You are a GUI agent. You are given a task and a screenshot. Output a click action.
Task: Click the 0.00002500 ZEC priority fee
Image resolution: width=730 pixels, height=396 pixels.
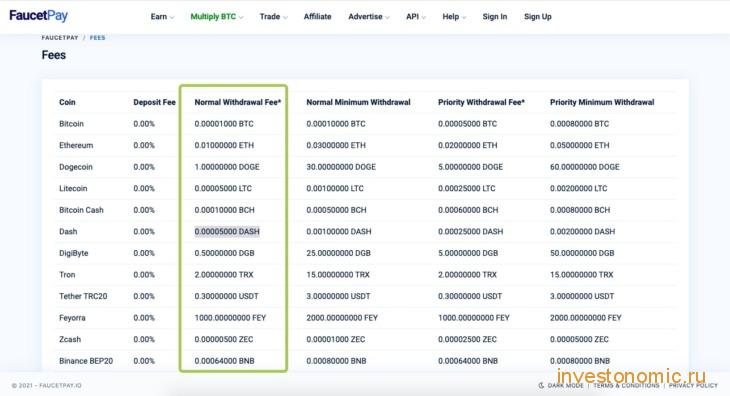[x=467, y=339]
